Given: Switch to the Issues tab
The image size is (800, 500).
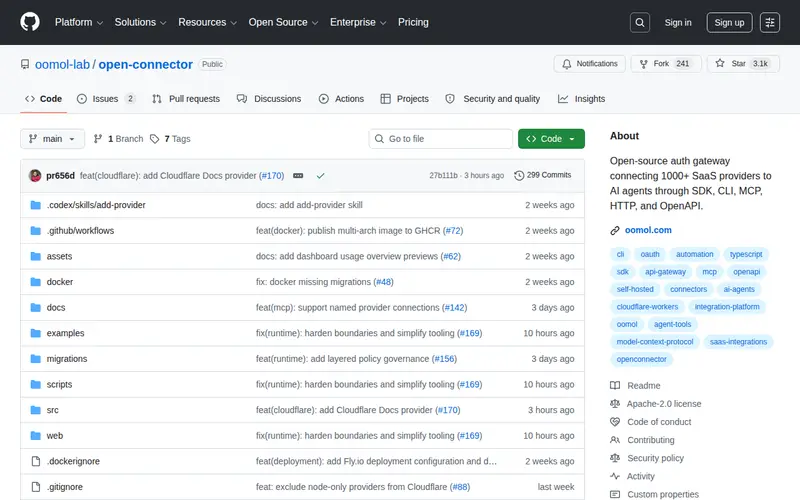Looking at the screenshot, I should click(x=106, y=99).
